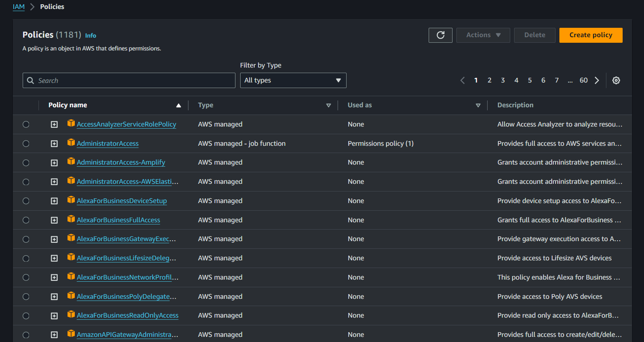
Task: Go to page 4 of policies
Action: (x=516, y=80)
